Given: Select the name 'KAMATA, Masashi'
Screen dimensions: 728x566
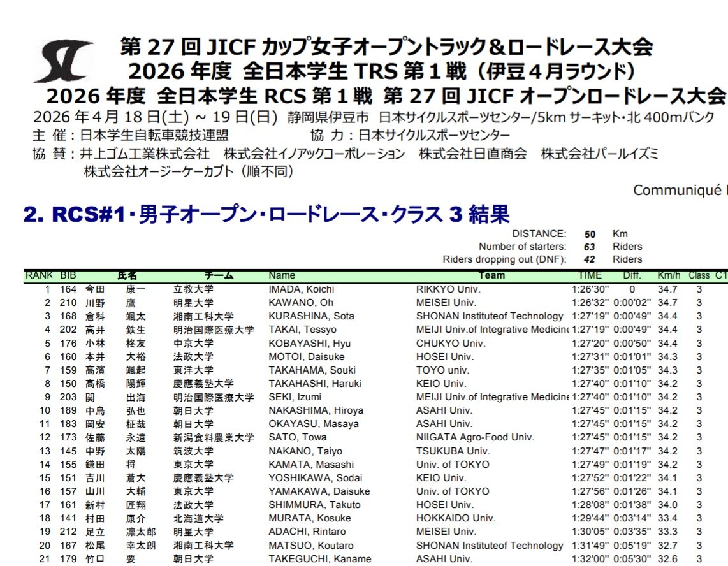Looking at the screenshot, I should coord(311,464).
